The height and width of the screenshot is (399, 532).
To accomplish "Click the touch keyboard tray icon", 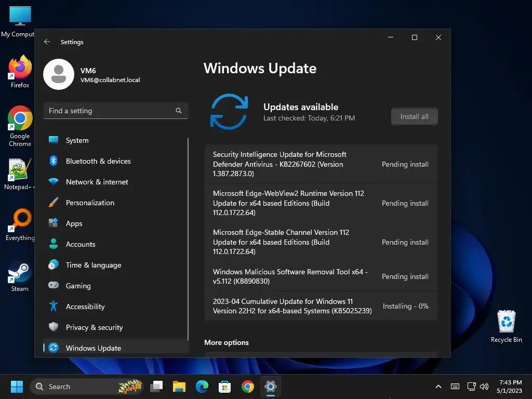I will (455, 387).
